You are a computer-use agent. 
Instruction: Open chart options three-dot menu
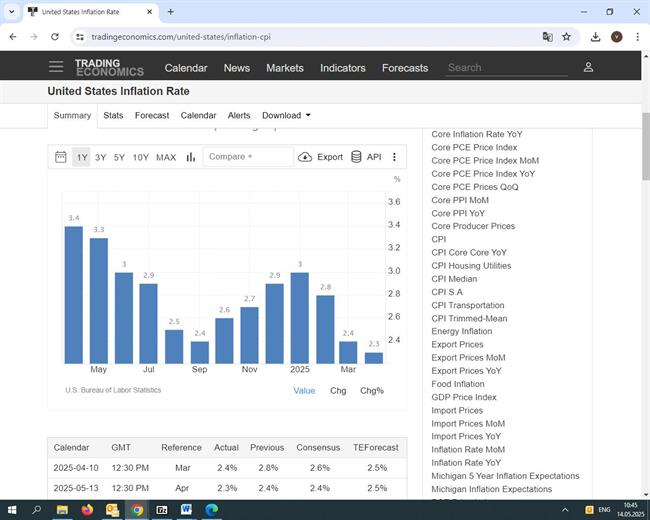(x=394, y=157)
